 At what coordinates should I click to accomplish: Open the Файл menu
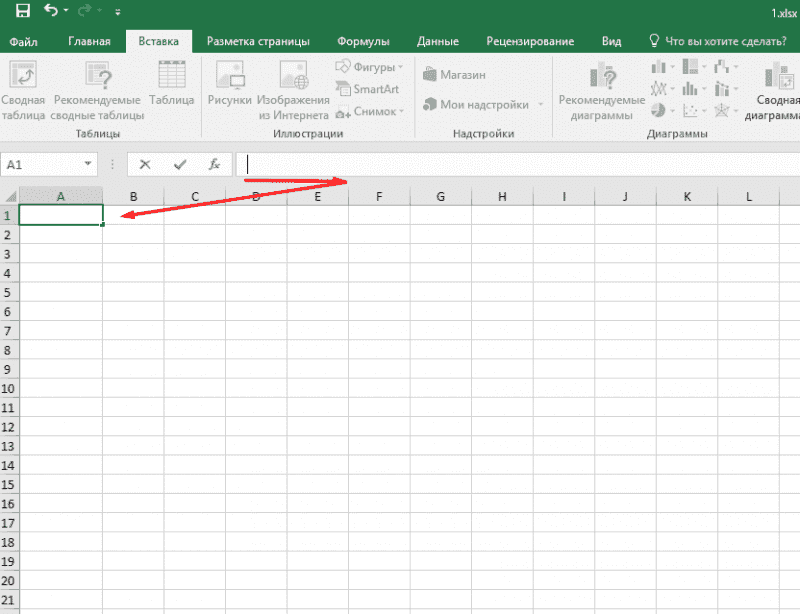tap(24, 41)
